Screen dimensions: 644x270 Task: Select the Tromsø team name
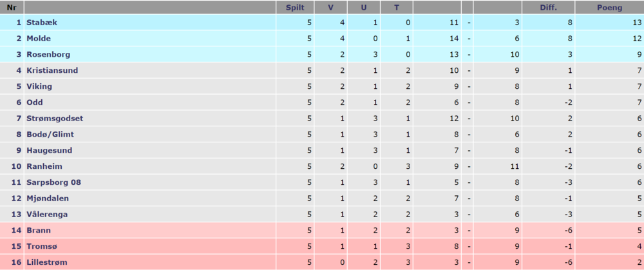40,247
